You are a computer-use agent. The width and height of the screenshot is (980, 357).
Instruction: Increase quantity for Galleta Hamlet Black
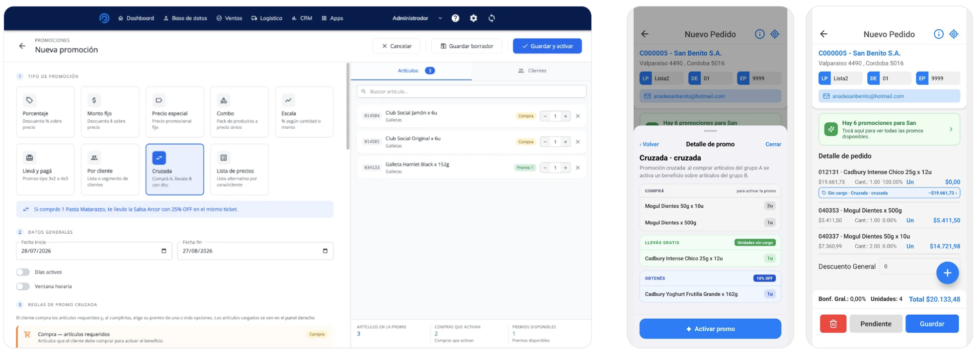pos(565,168)
